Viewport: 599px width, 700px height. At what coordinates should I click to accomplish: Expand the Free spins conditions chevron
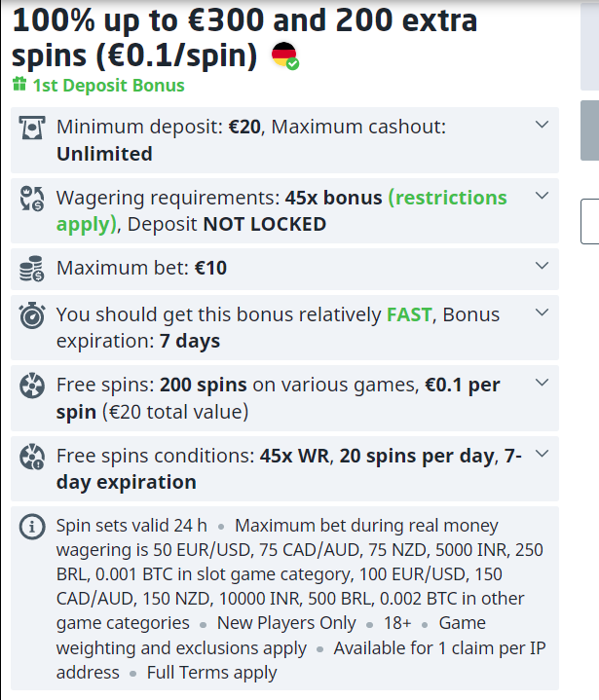(543, 453)
